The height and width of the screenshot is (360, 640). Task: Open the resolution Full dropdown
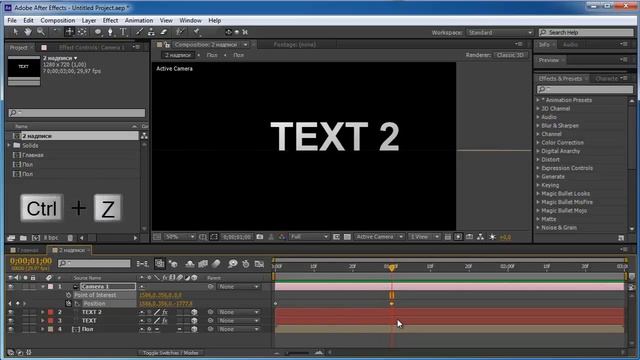309,237
